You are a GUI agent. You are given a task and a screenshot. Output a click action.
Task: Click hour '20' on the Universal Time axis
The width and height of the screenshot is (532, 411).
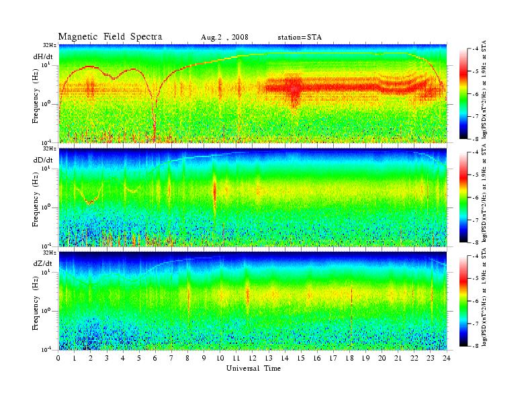click(x=382, y=358)
